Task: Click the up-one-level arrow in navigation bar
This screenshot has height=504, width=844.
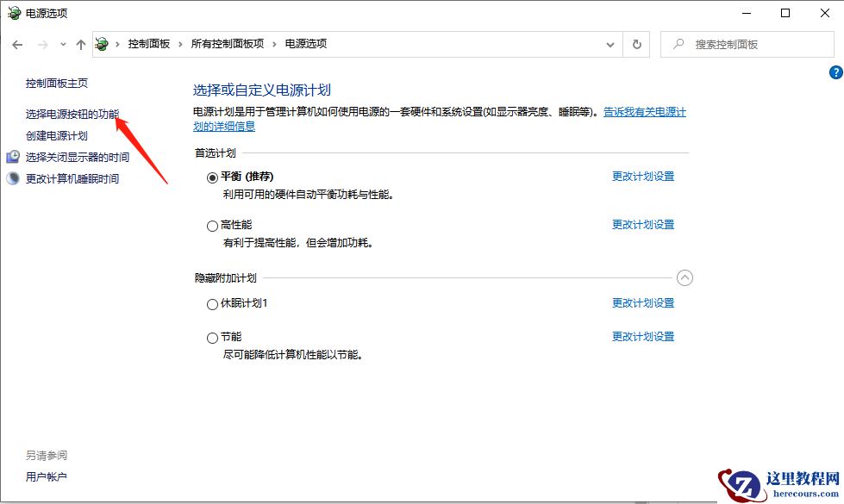Action: (79, 44)
